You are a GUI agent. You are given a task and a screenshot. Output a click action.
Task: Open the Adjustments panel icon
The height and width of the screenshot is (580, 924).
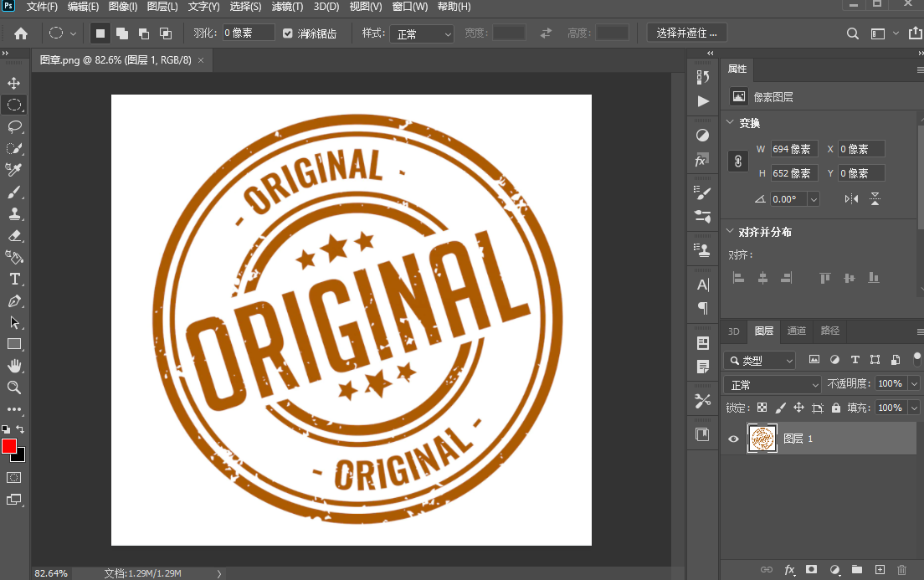pyautogui.click(x=702, y=136)
